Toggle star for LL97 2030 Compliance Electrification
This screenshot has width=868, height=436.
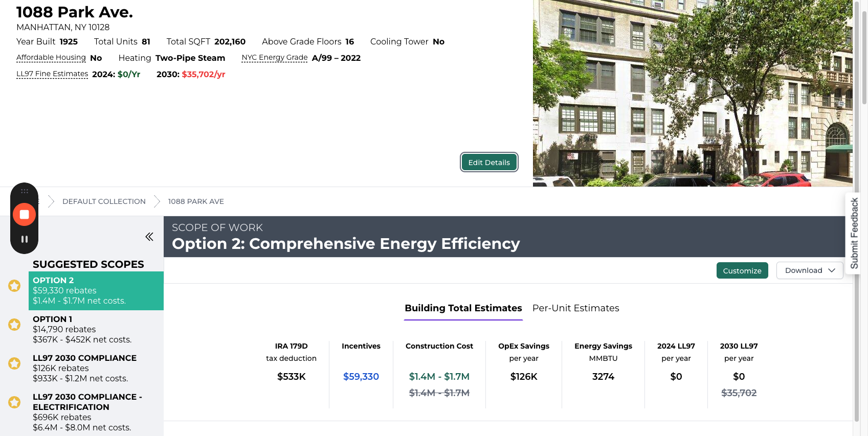(x=14, y=402)
